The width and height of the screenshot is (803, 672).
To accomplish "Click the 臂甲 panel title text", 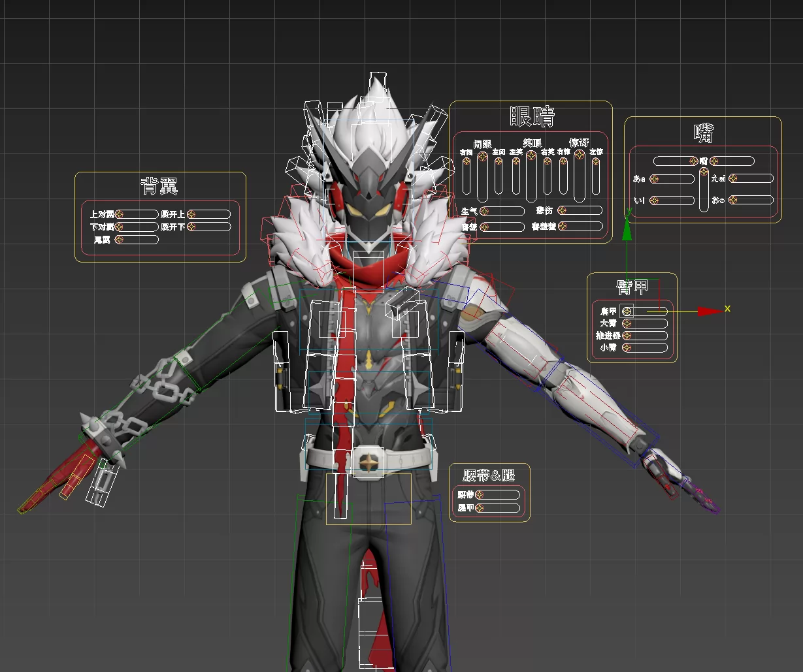I will (632, 287).
